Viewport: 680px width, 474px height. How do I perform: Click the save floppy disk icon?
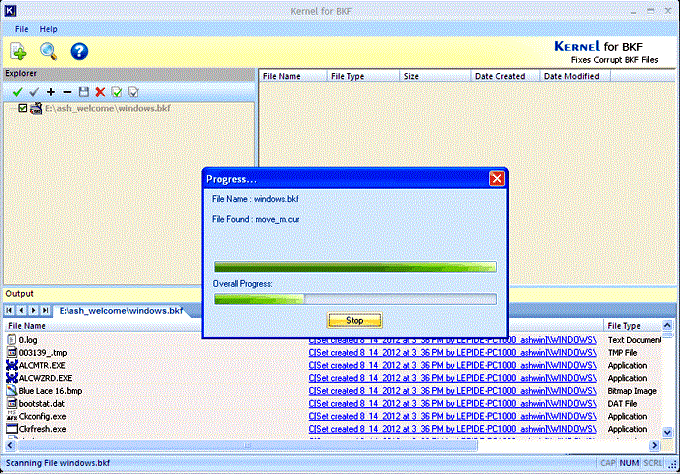click(84, 92)
